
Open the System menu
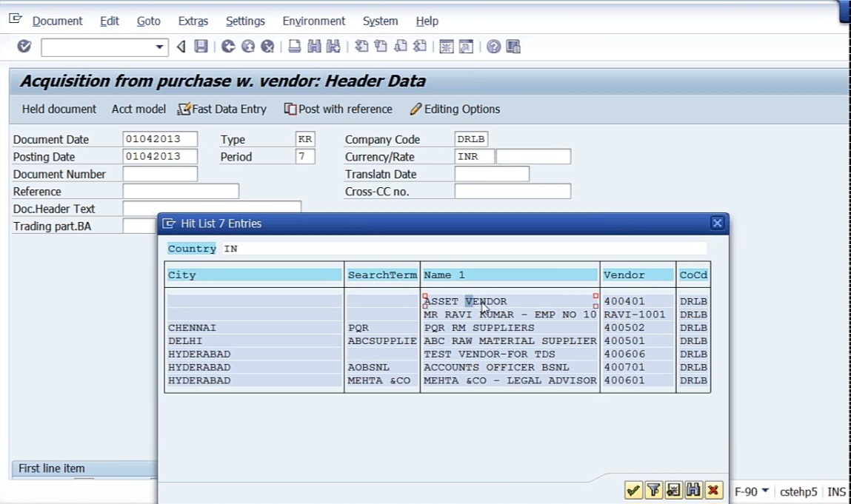[381, 21]
